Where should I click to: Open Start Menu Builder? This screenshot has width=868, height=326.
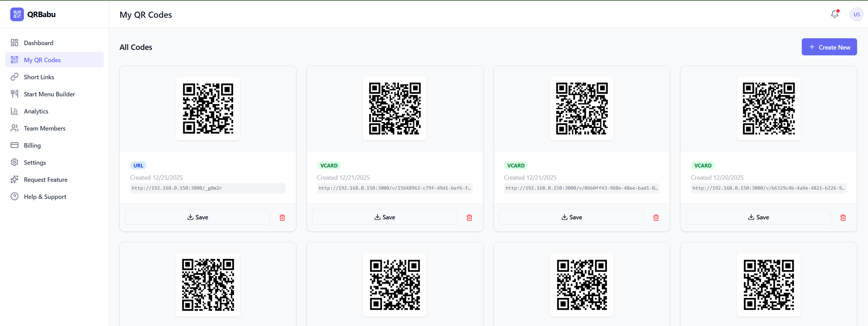(54, 94)
